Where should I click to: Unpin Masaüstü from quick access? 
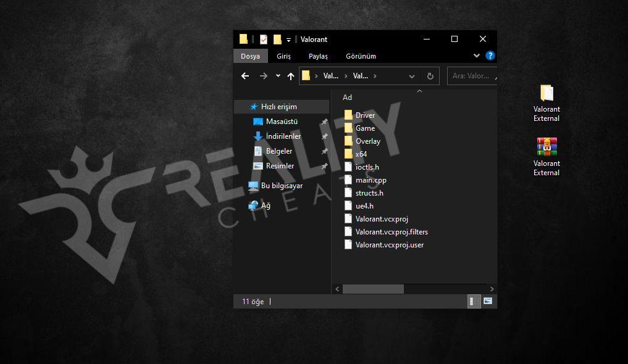[324, 122]
